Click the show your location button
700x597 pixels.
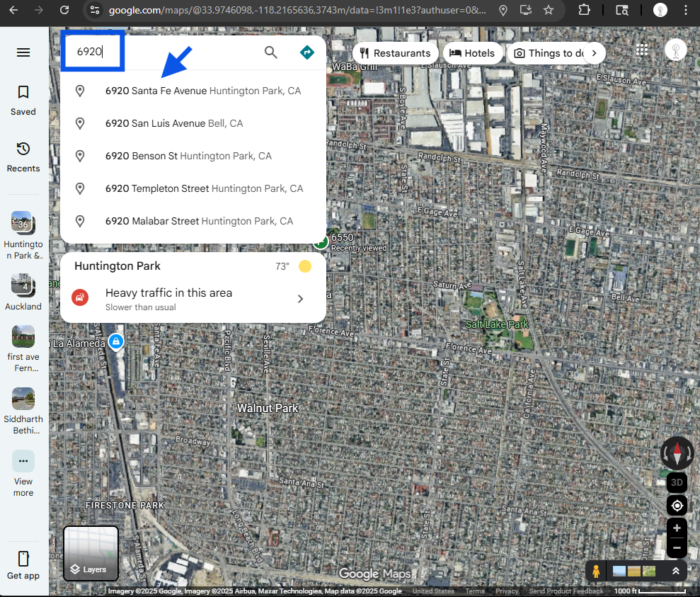[x=677, y=506]
